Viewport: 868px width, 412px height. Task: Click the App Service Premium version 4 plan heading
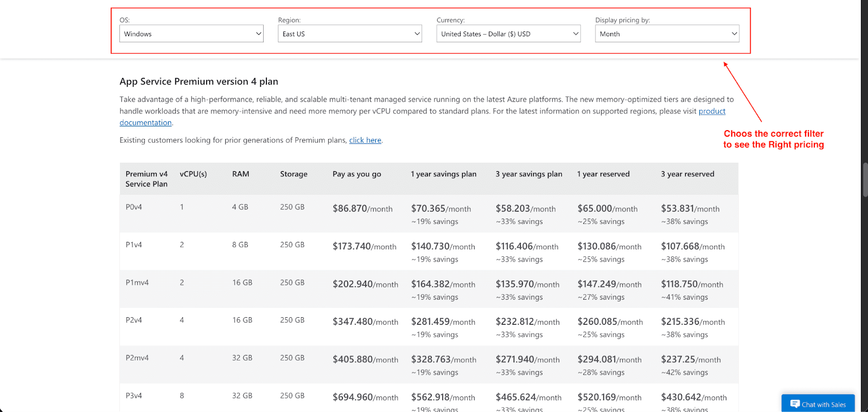click(x=199, y=81)
